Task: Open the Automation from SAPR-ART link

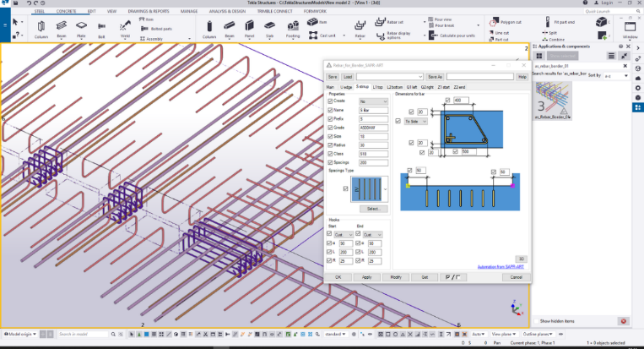Action: coord(501,267)
